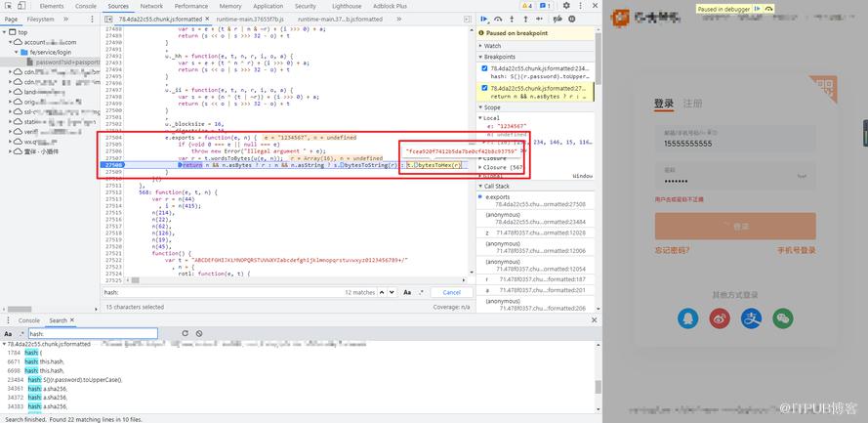Toggle the device toolbar icon
Image resolution: width=868 pixels, height=423 pixels.
pos(21,6)
